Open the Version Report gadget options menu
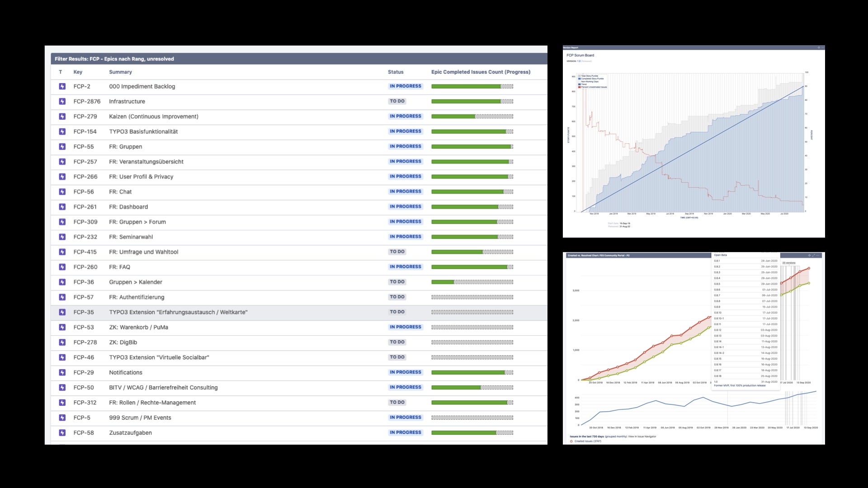Screen dimensions: 868x488 point(822,47)
